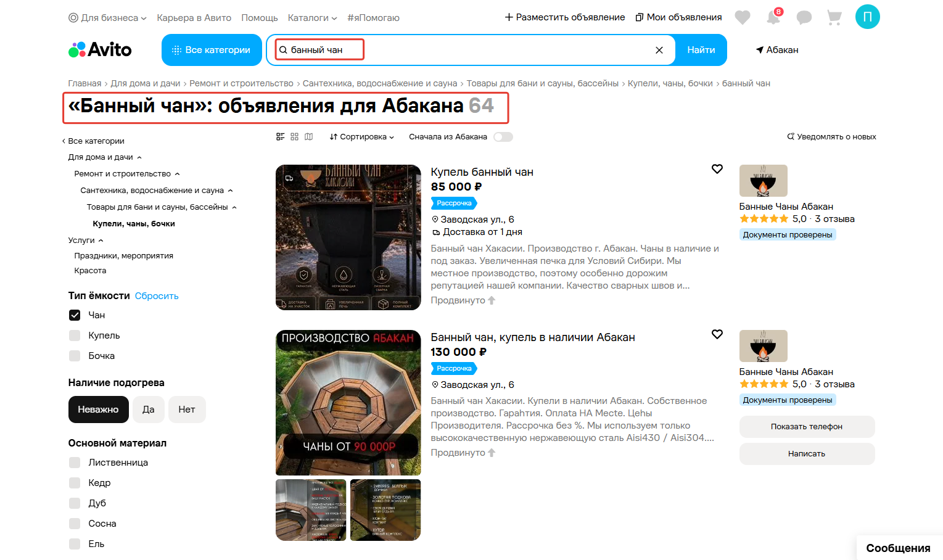Open the Avito logo home page
The width and height of the screenshot is (943, 560).
[100, 50]
